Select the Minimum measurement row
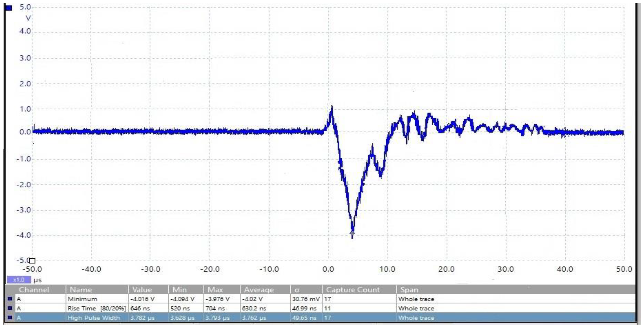Screen dimensions: 644x328 click(82, 299)
